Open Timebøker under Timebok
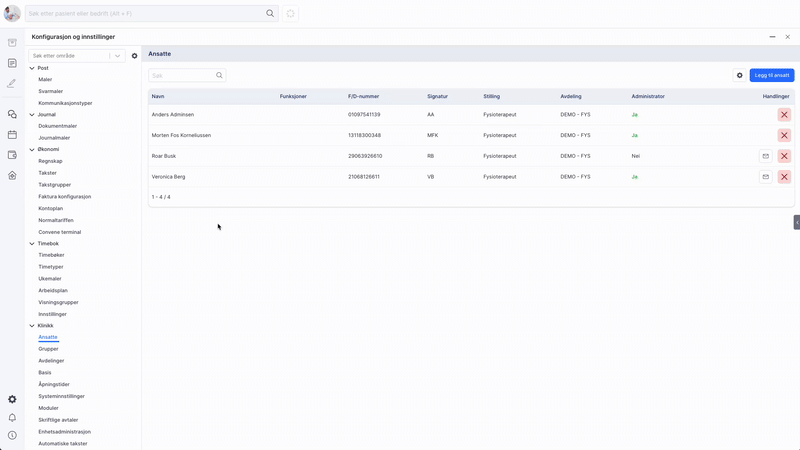Image resolution: width=800 pixels, height=450 pixels. coord(51,255)
